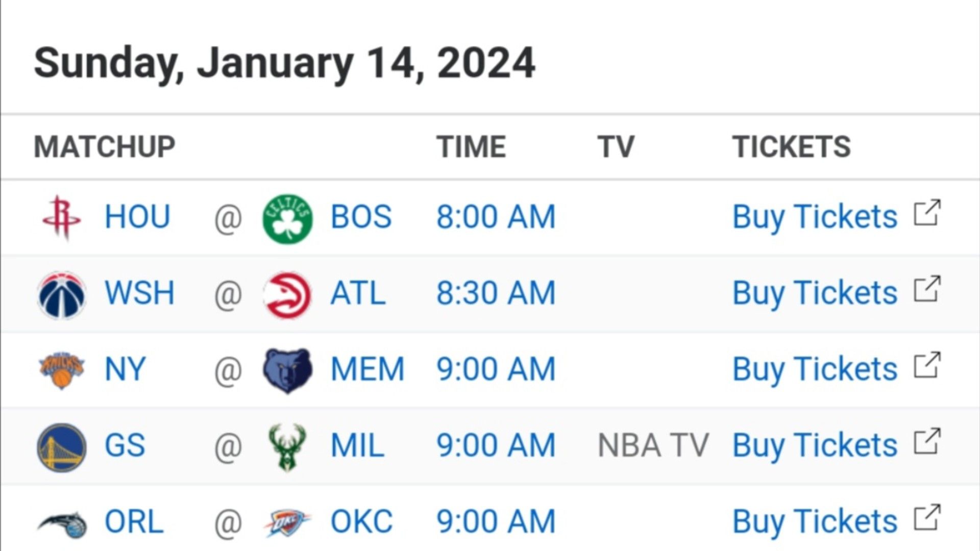Click the Memphis Grizzlies bear logo
This screenshot has height=551, width=980.
pyautogui.click(x=287, y=370)
